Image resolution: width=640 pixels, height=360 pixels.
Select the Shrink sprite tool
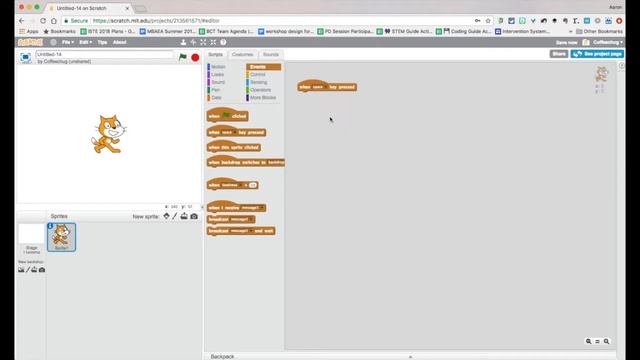click(x=213, y=42)
